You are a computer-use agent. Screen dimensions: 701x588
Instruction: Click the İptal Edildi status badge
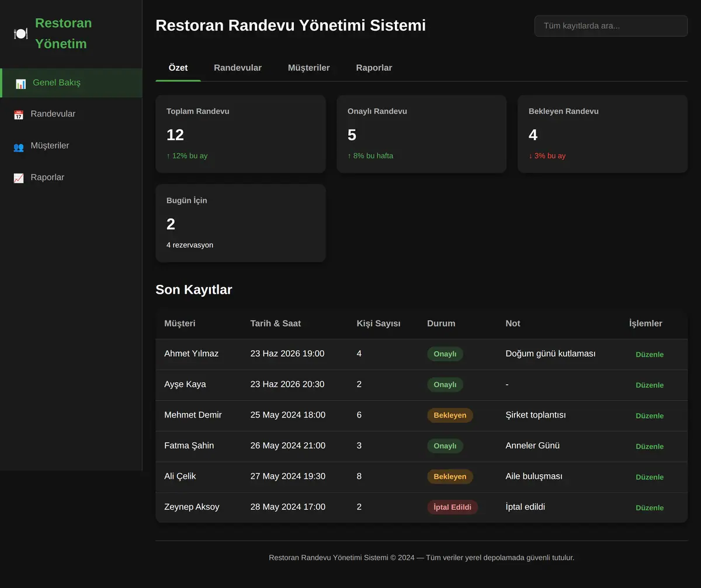[x=453, y=507]
